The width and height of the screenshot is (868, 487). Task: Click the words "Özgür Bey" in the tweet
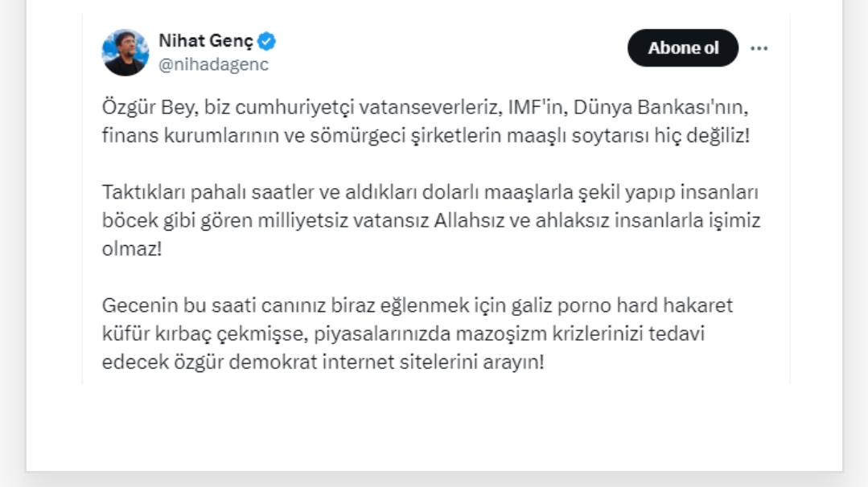[x=150, y=107]
